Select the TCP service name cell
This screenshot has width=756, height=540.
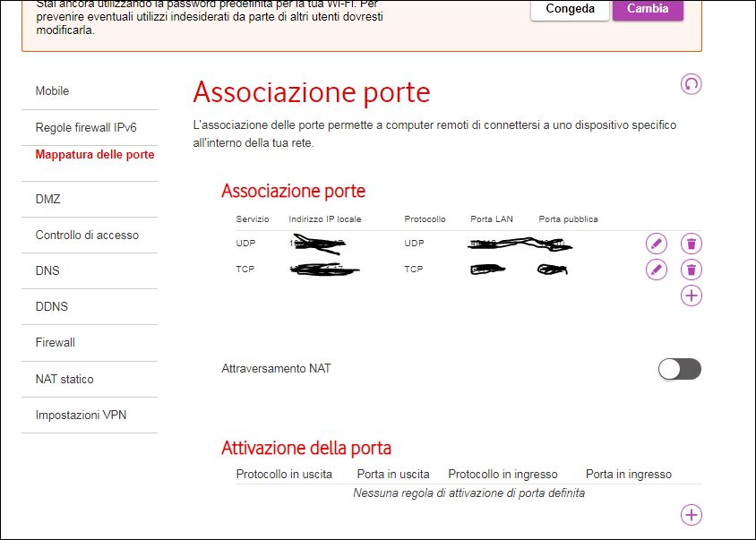pos(245,270)
